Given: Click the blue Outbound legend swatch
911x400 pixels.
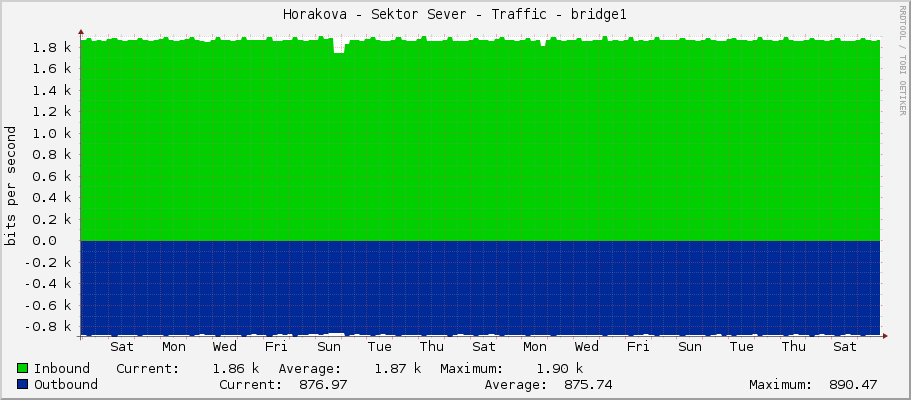Looking at the screenshot, I should click(x=23, y=384).
